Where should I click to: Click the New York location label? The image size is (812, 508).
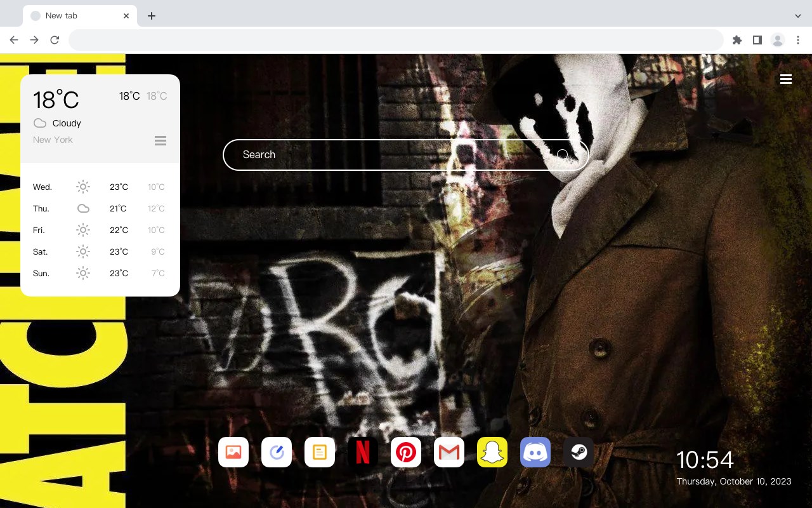point(53,140)
